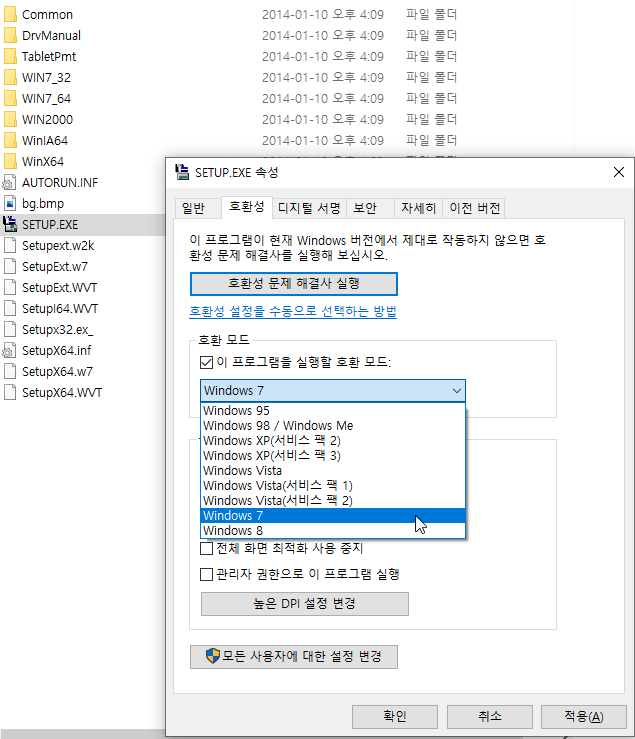Apply changes with 적용(A) button
This screenshot has height=739, width=635.
coord(584,717)
